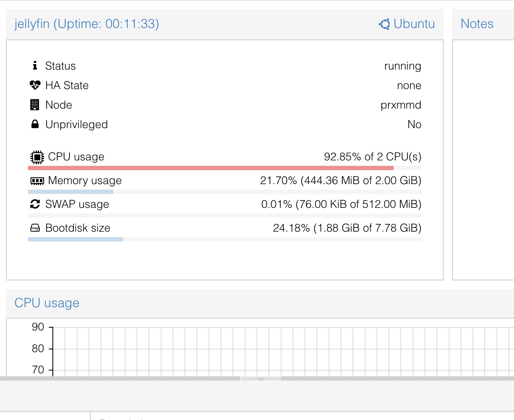This screenshot has height=420, width=514.
Task: Click the 80 mark on CPU graph axis
Action: click(x=38, y=348)
